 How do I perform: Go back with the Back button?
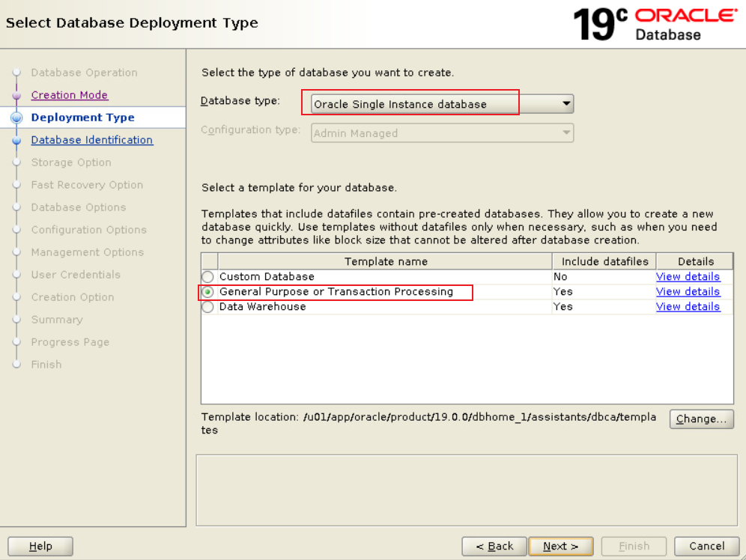pyautogui.click(x=494, y=547)
